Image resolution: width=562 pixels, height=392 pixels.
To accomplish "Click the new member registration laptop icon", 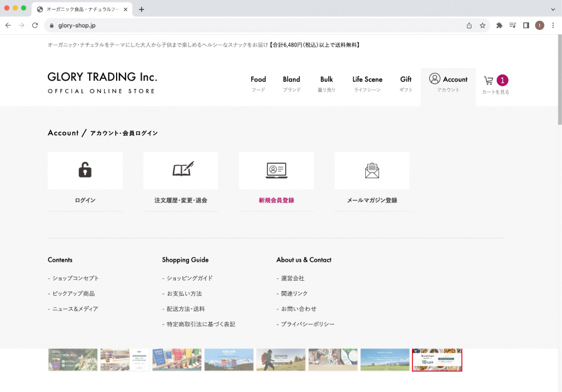I will click(276, 170).
